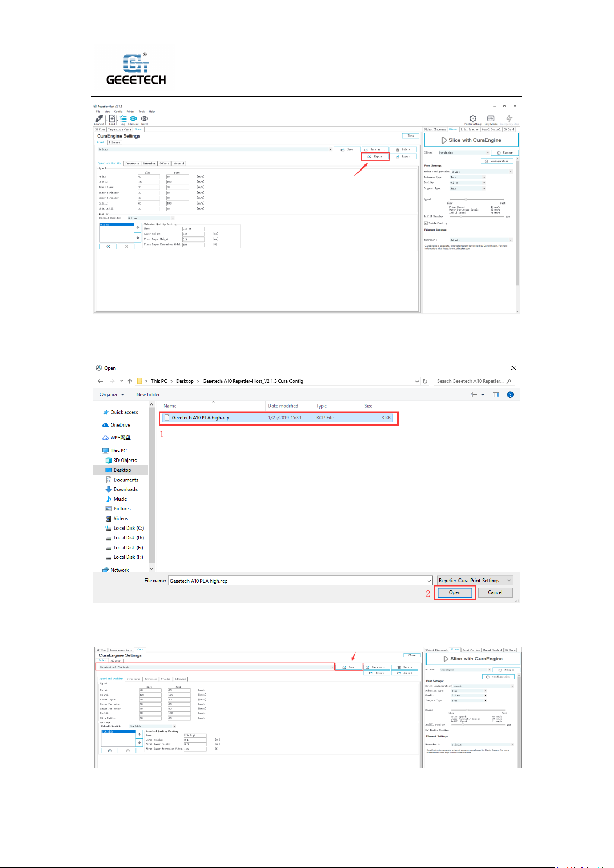614x868 pixels.
Task: Click the forward arrow in the Open dialog
Action: (x=112, y=381)
